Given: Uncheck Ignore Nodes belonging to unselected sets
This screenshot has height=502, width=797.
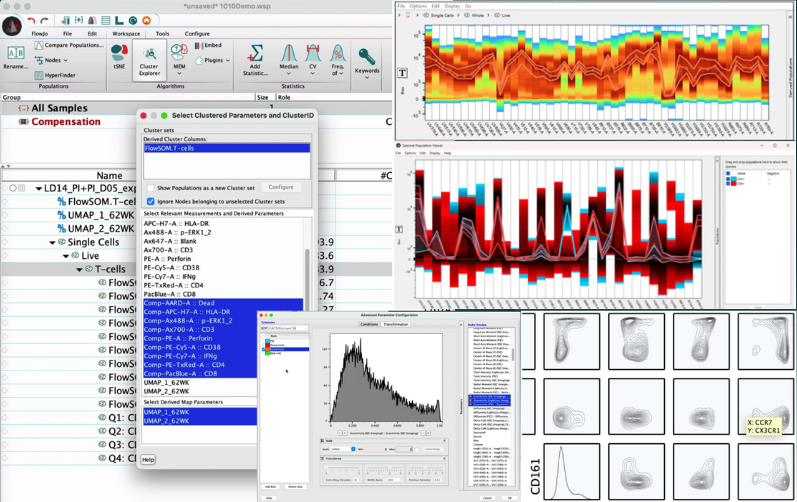Looking at the screenshot, I should pyautogui.click(x=150, y=201).
